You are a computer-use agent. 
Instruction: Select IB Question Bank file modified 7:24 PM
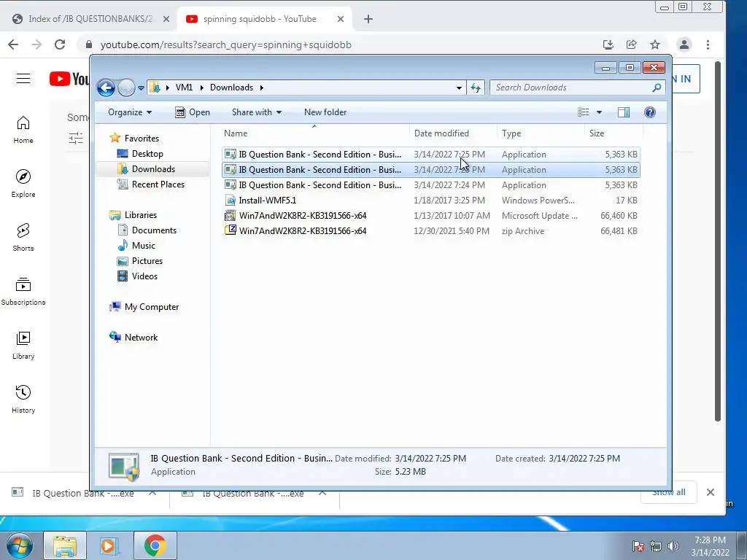click(x=430, y=185)
